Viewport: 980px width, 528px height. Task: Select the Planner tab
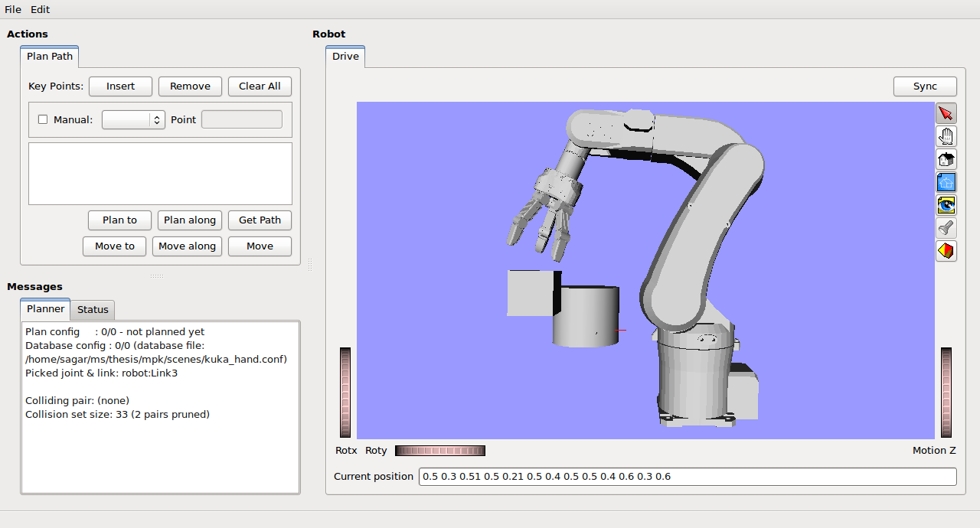46,309
